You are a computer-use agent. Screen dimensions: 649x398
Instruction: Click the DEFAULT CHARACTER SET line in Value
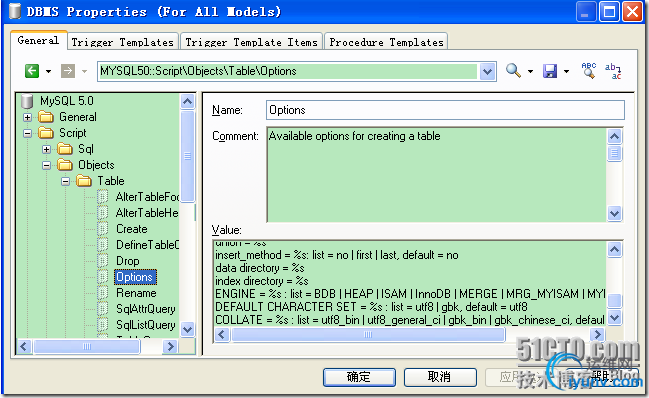371,307
